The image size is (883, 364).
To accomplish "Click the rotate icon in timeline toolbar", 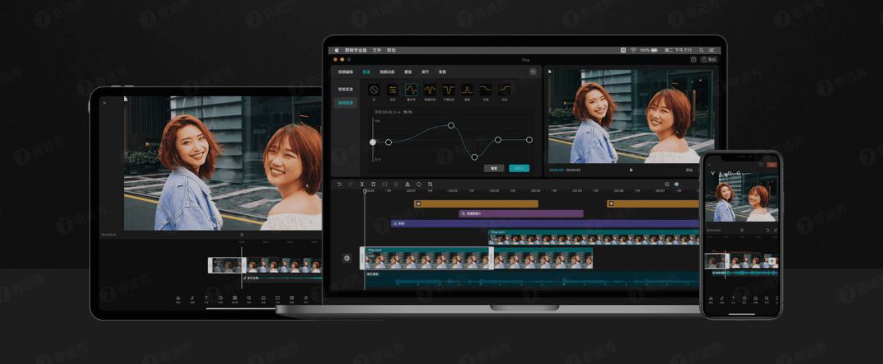I will coord(419,184).
